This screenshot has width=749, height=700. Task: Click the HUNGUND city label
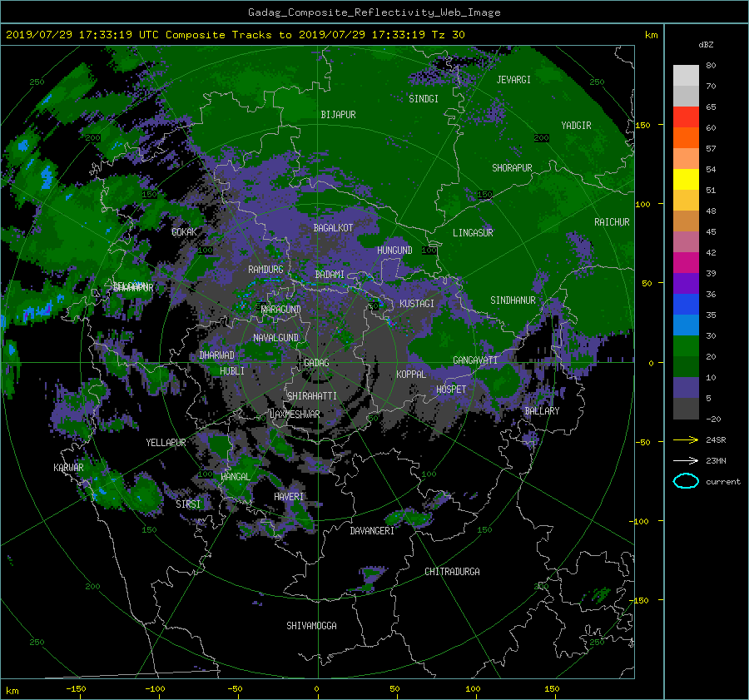(x=394, y=251)
